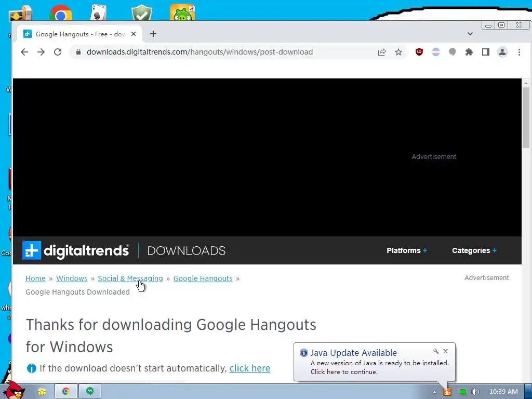Select the Google Hangouts browser tab
Screen dimensions: 532x399
(x=79, y=34)
